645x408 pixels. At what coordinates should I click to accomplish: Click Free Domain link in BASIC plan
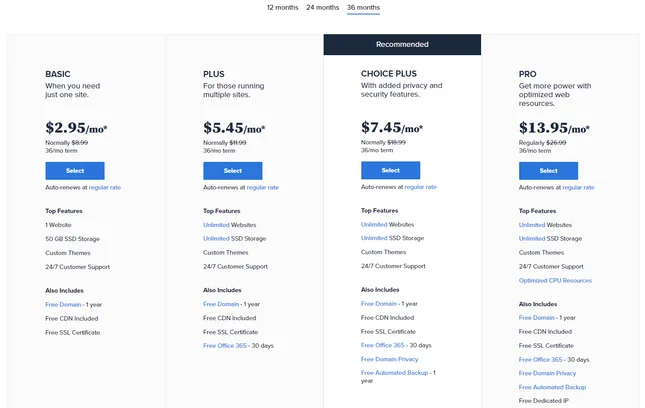click(x=63, y=305)
